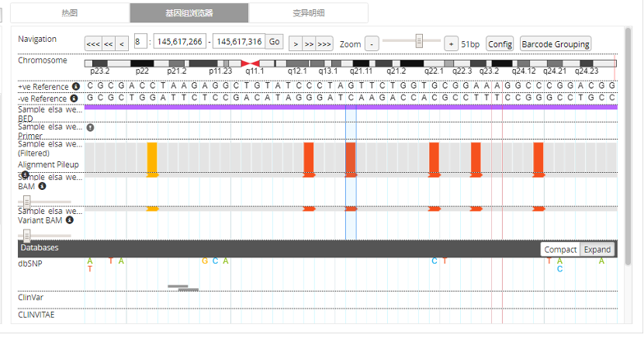Jump far right with the >>> button
The image size is (644, 338).
[324, 43]
